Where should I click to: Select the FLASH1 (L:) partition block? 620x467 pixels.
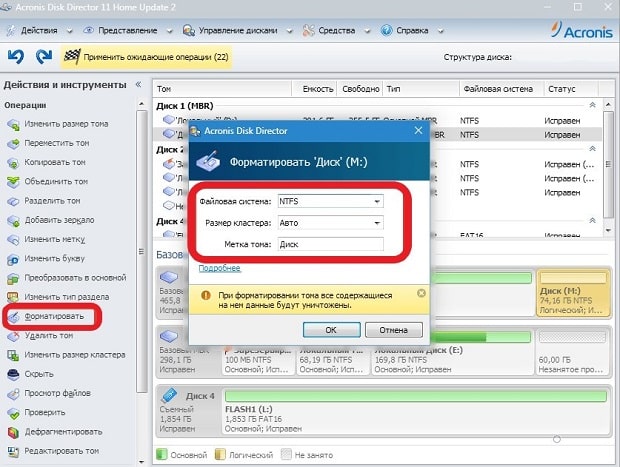415,412
